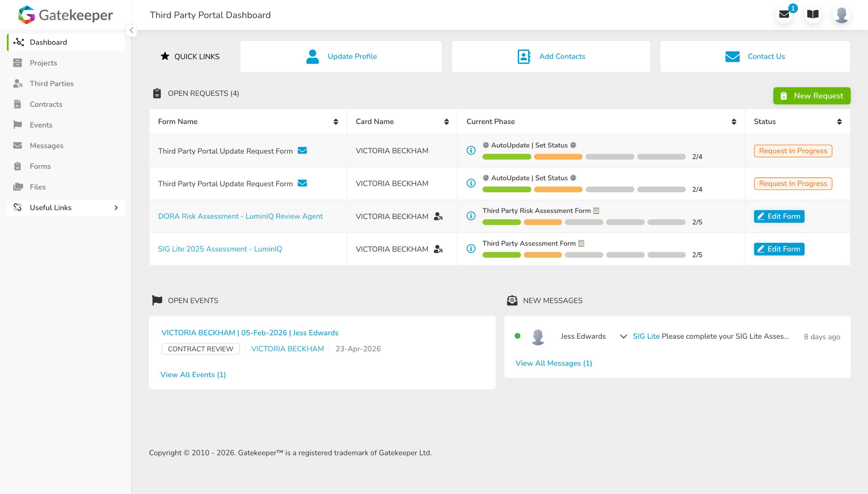The width and height of the screenshot is (868, 494).
Task: Collapse the sidebar with the chevron button
Action: tap(131, 30)
